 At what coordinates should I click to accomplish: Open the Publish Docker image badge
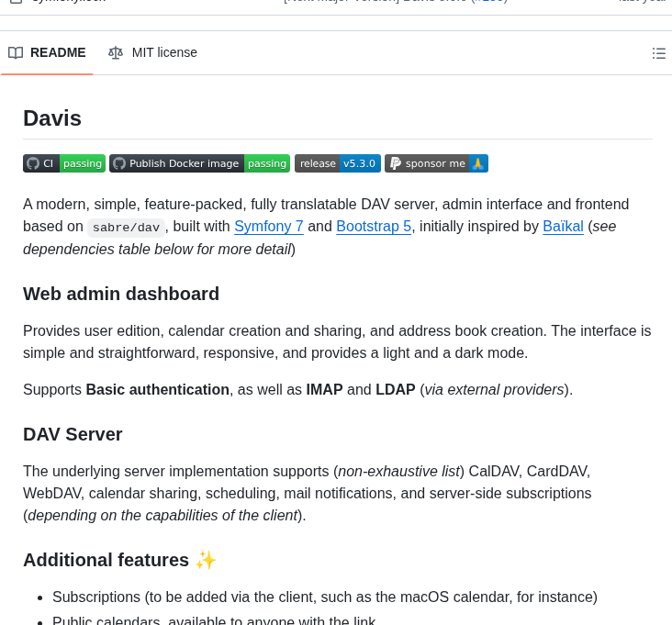coord(200,163)
